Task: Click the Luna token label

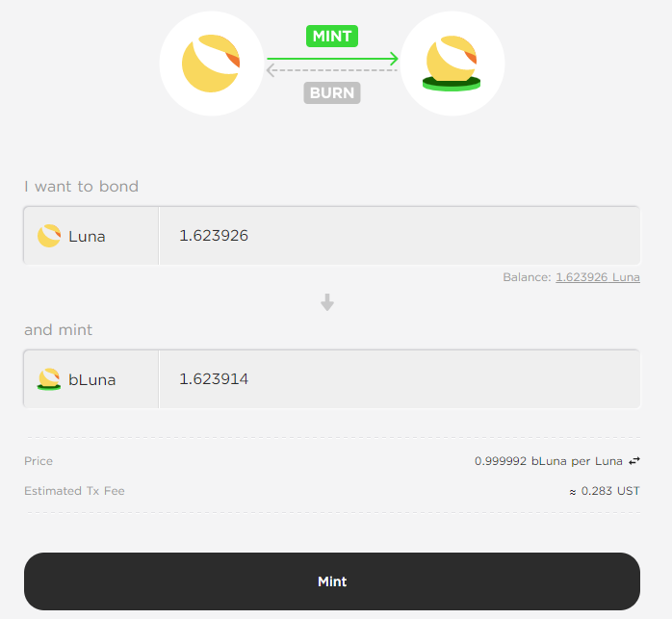Action: [x=87, y=236]
